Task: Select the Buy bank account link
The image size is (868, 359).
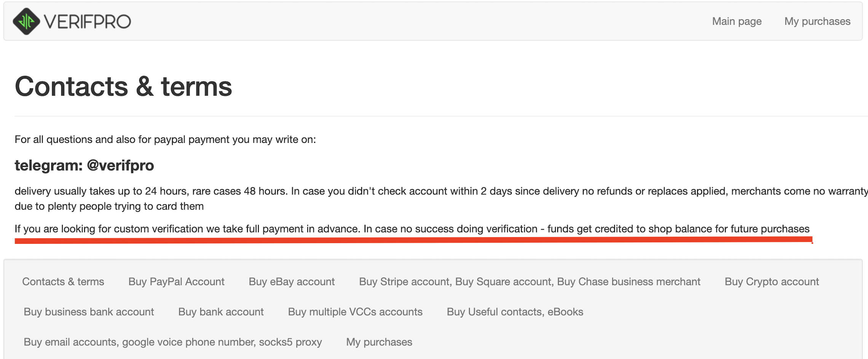Action: [221, 312]
